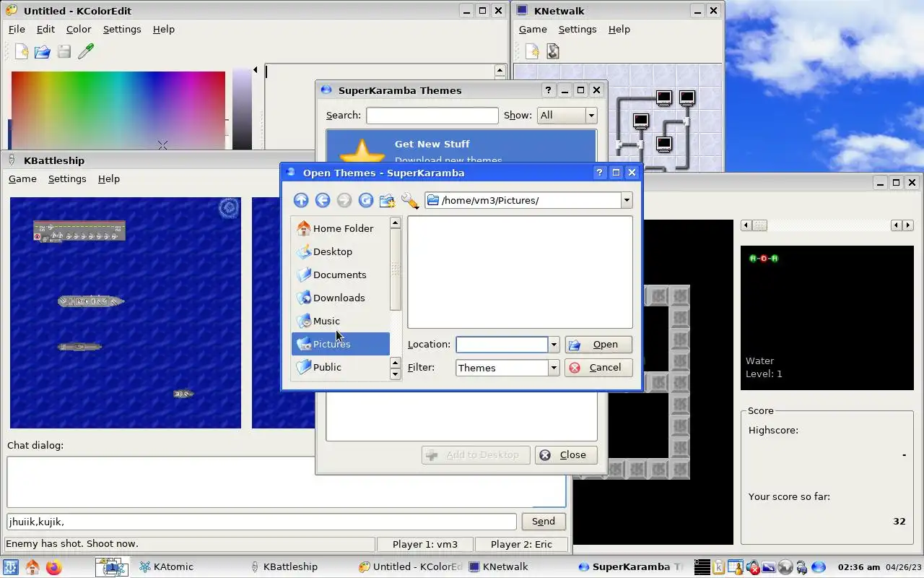This screenshot has height=578, width=924.
Task: Open the Filter Themes dropdown
Action: click(x=554, y=368)
